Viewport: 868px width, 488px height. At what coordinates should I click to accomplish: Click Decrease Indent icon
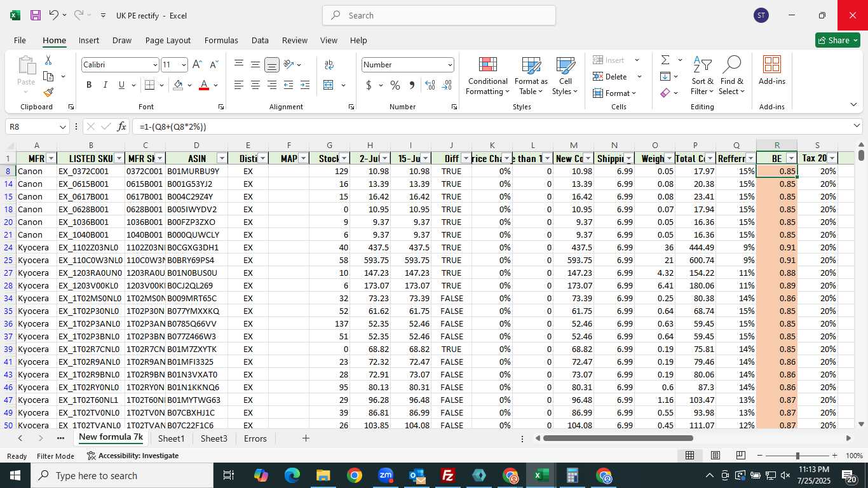(288, 85)
